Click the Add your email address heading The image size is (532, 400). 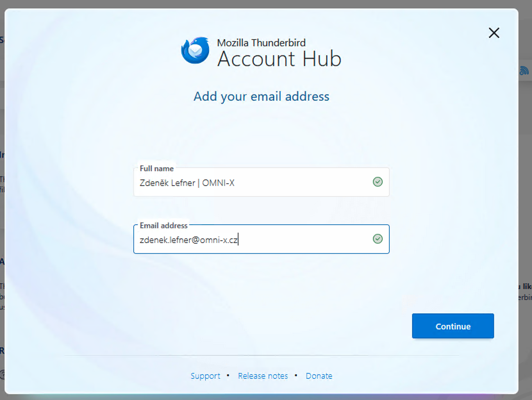pos(261,96)
